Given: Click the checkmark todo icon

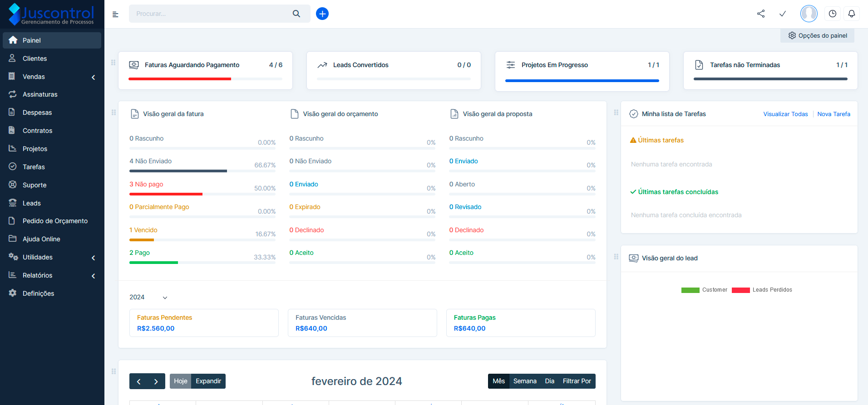Looking at the screenshot, I should click(783, 14).
